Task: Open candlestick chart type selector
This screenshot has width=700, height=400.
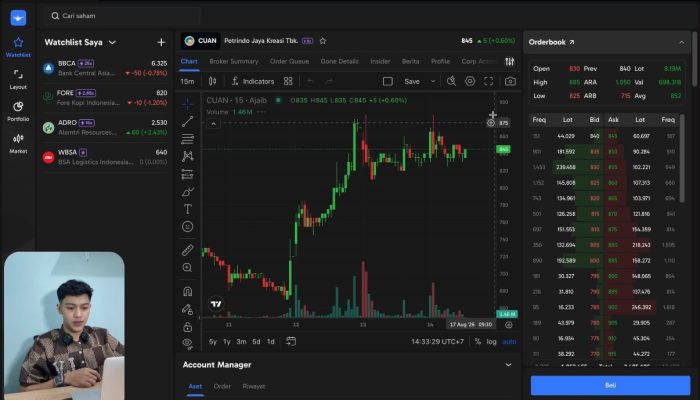Action: pyautogui.click(x=212, y=81)
